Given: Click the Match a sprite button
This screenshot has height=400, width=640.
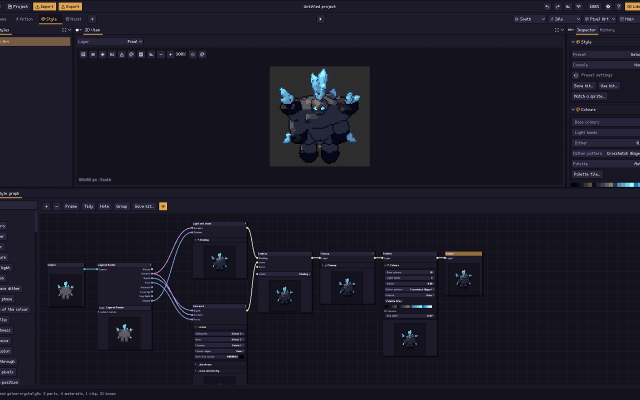Looking at the screenshot, I should pyautogui.click(x=589, y=96).
